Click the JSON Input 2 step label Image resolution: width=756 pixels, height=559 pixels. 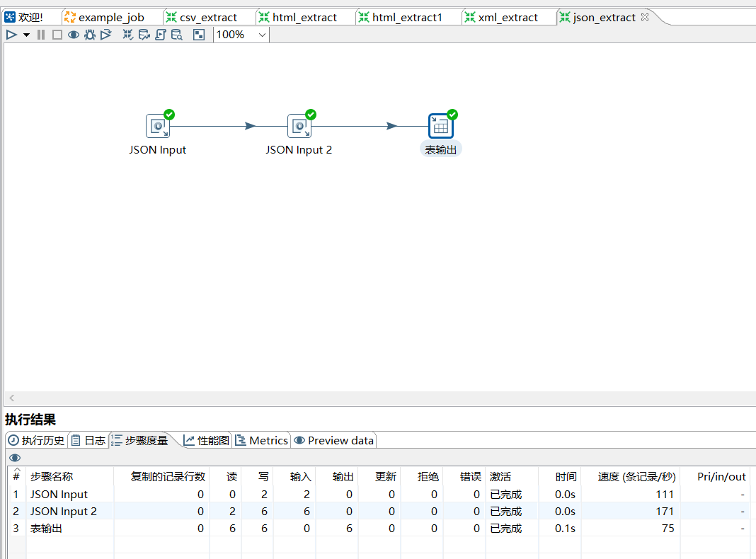pyautogui.click(x=299, y=150)
